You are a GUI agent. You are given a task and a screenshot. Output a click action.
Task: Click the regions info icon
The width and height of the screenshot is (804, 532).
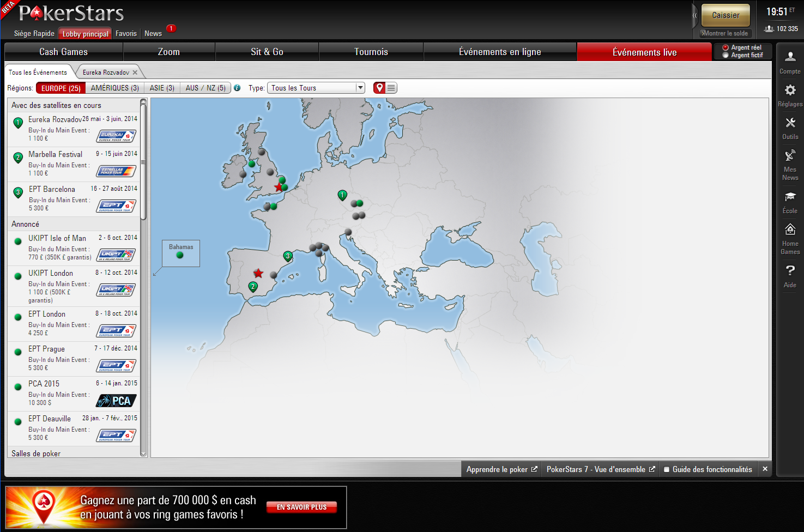(x=237, y=88)
